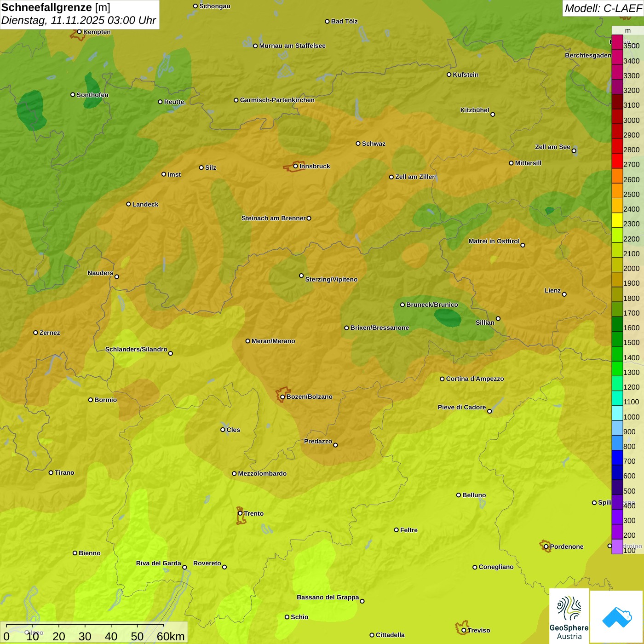Click the "Conegliano" town label
The height and width of the screenshot is (644, 644).
pos(496,567)
